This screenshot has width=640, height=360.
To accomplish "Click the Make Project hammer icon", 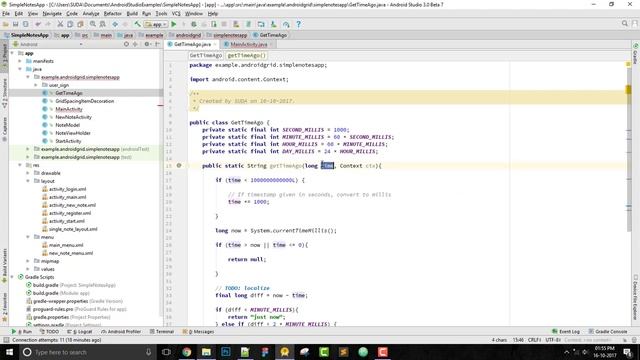I will (138, 24).
